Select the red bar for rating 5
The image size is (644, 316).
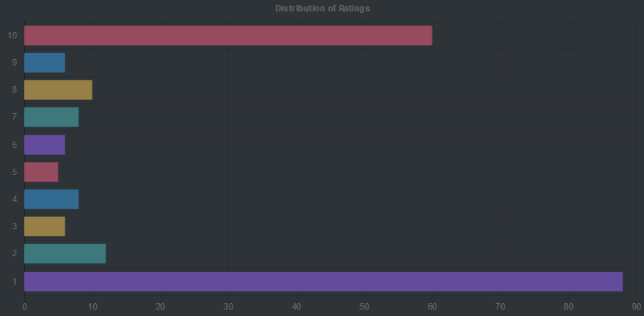[x=41, y=172]
